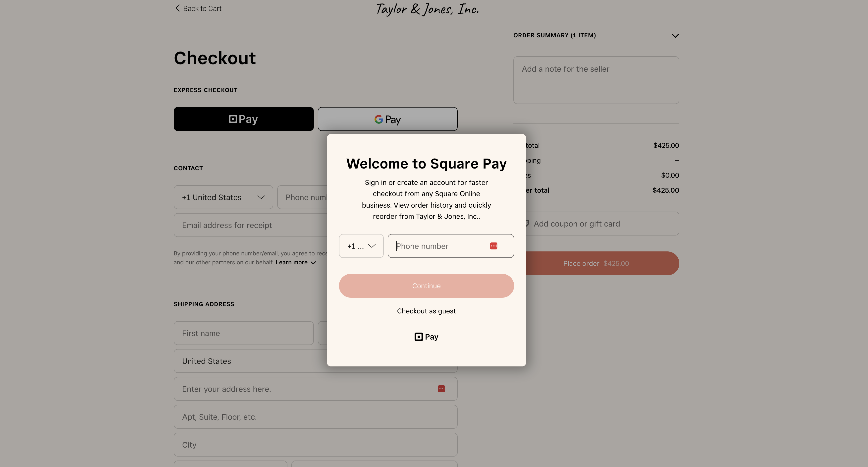Open the country code dropdown in Square Pay modal
868x467 pixels.
(361, 246)
